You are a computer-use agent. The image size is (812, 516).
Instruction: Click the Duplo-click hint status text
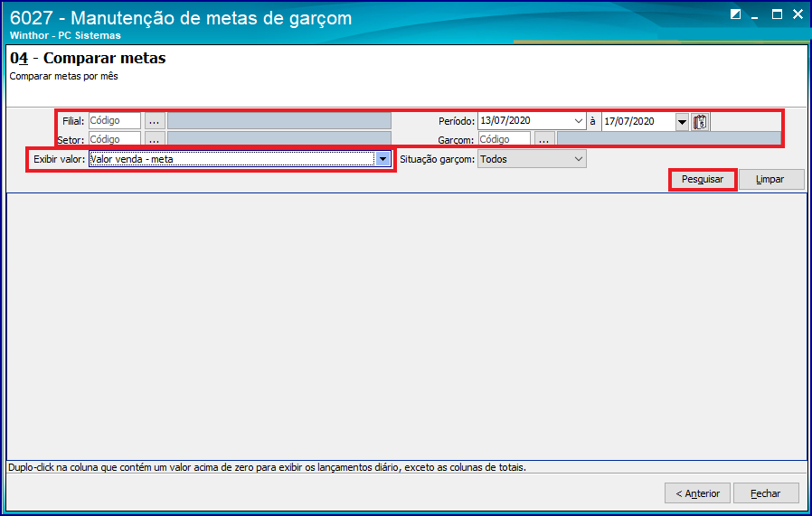point(268,467)
